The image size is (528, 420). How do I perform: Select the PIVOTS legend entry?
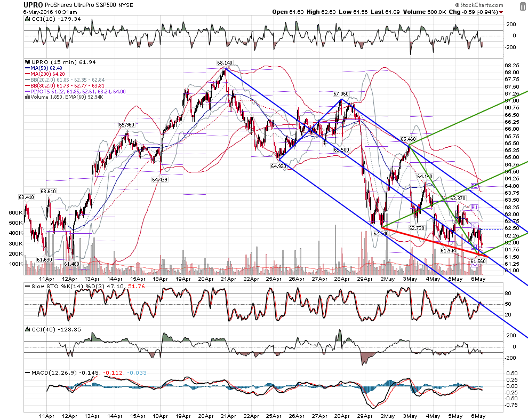pyautogui.click(x=75, y=91)
